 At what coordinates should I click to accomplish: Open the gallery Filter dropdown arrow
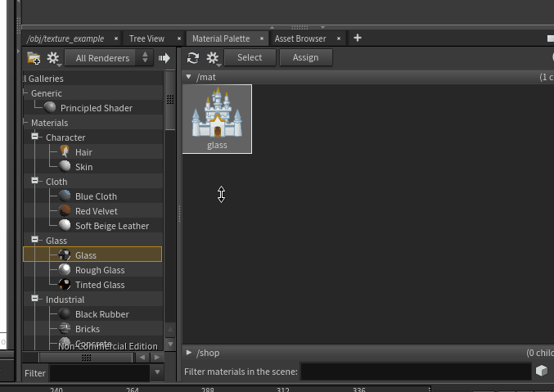point(158,372)
